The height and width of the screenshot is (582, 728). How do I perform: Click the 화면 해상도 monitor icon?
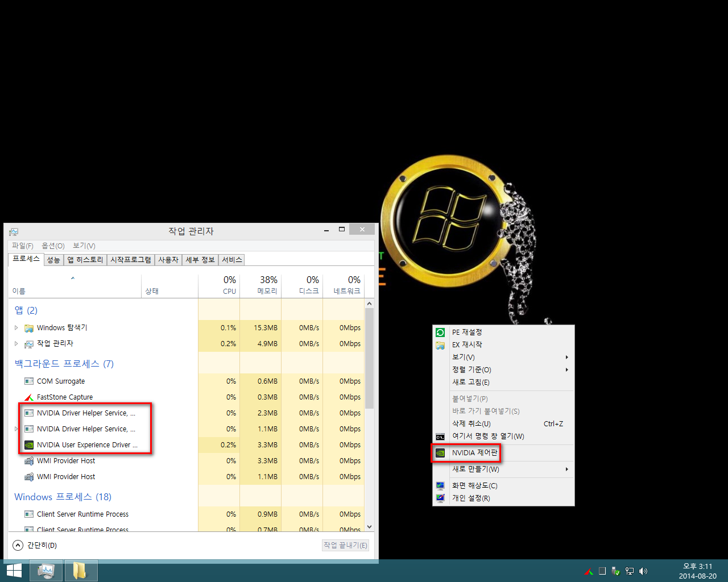coord(440,486)
